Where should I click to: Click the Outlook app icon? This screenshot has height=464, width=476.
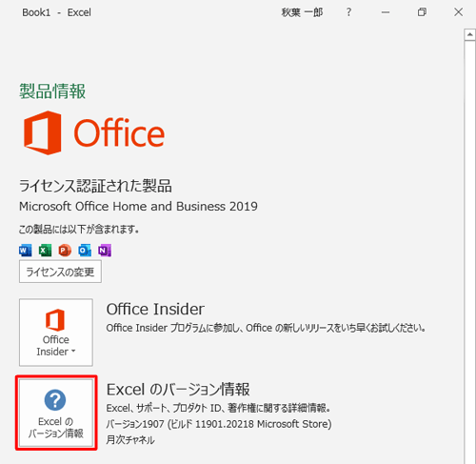coord(85,251)
